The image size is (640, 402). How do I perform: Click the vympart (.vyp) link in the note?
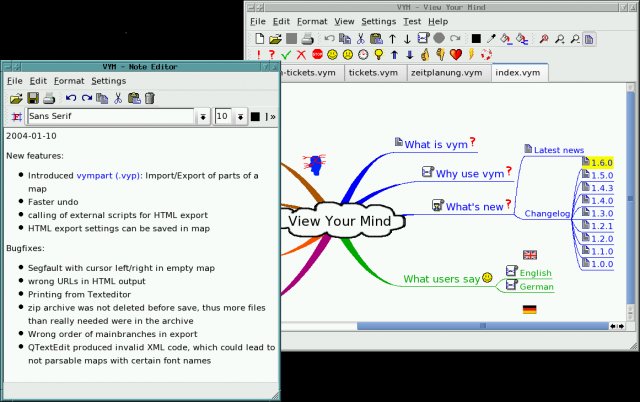tap(109, 175)
